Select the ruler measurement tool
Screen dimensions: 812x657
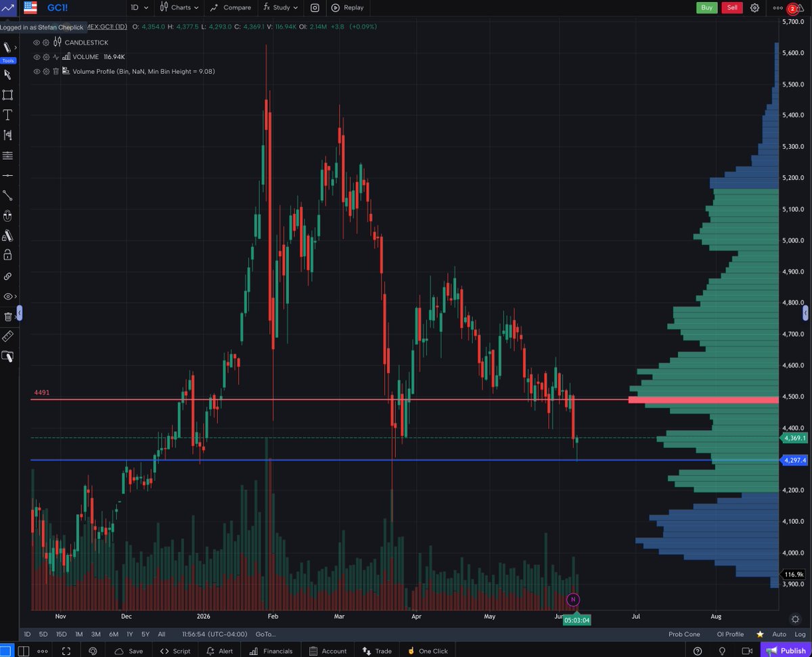[7, 336]
